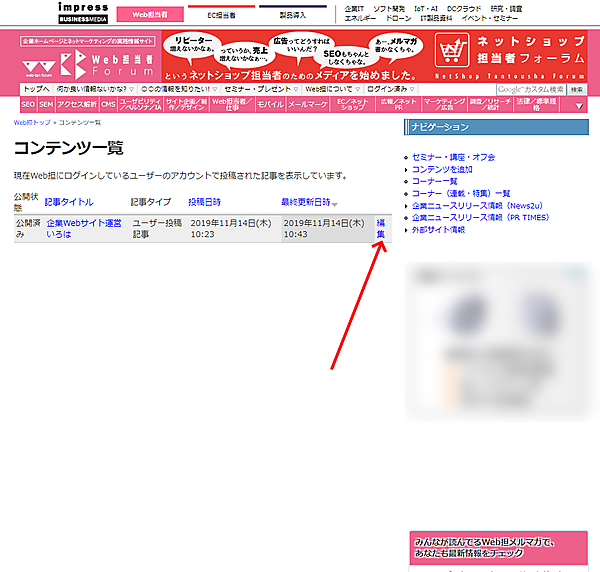Screen dimensions: 600x572
Task: Select the モバイル category
Action: click(270, 104)
